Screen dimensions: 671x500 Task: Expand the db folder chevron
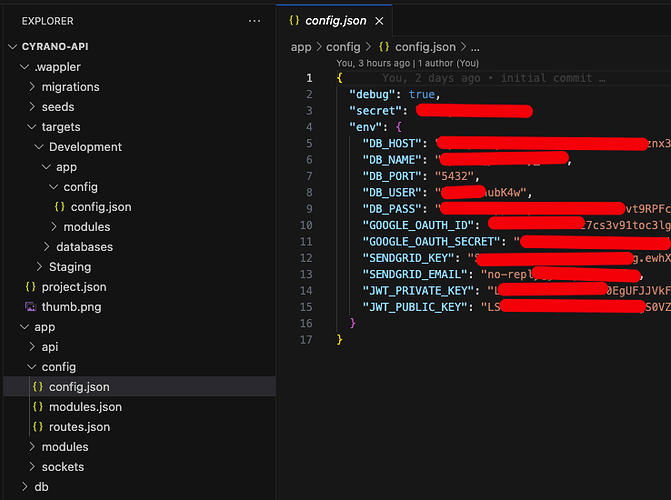(25, 487)
